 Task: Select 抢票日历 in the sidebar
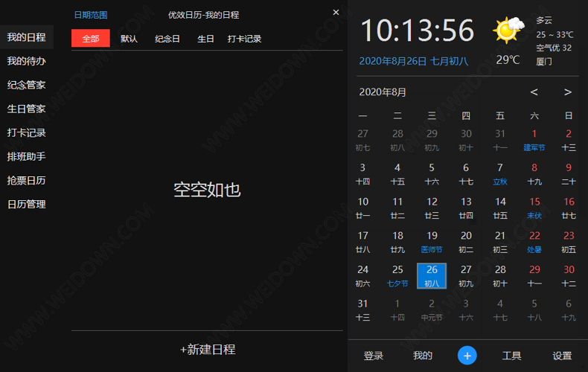pos(27,180)
